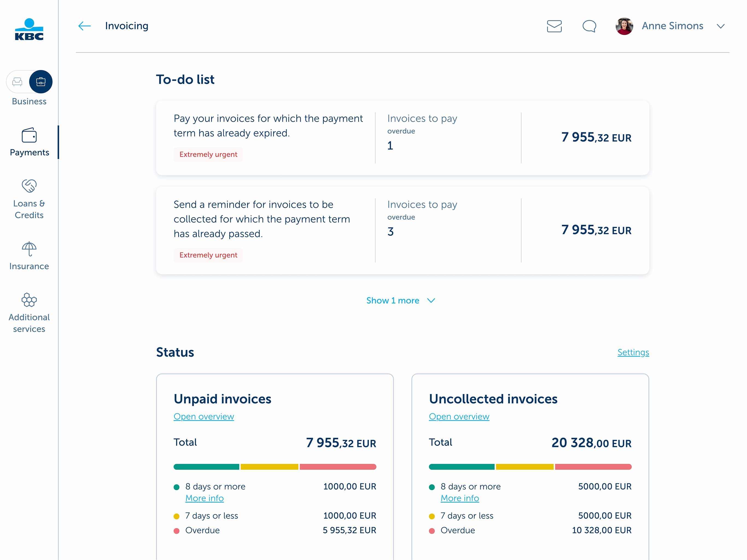Open the mail envelope icon
Screen dimensions: 747x560
(554, 26)
